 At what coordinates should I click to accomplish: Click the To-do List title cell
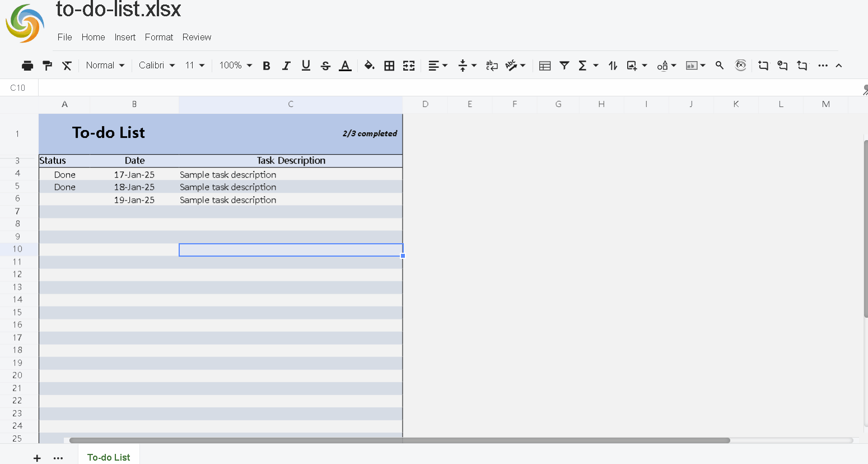pos(109,133)
